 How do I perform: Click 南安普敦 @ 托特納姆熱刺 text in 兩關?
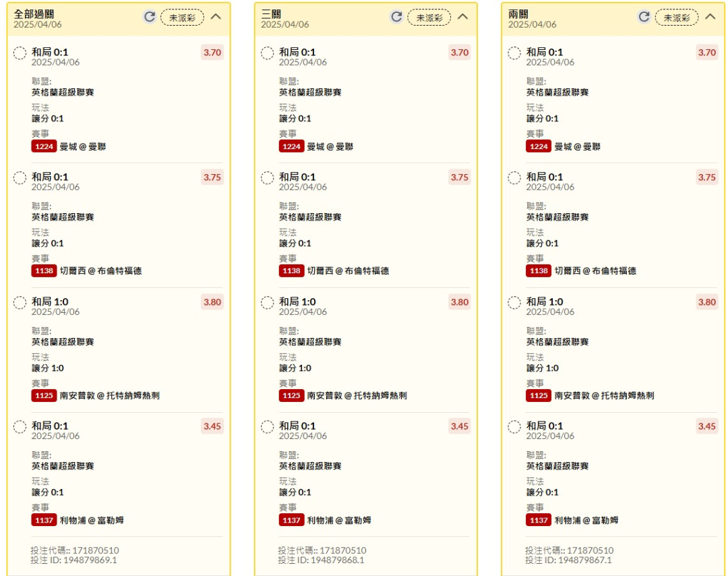605,396
